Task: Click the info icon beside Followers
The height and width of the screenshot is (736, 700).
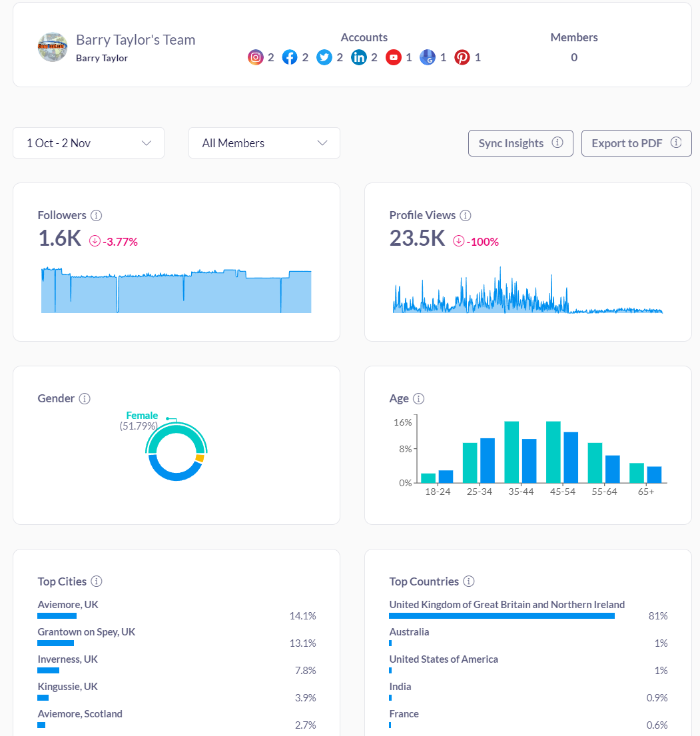Action: [x=97, y=215]
